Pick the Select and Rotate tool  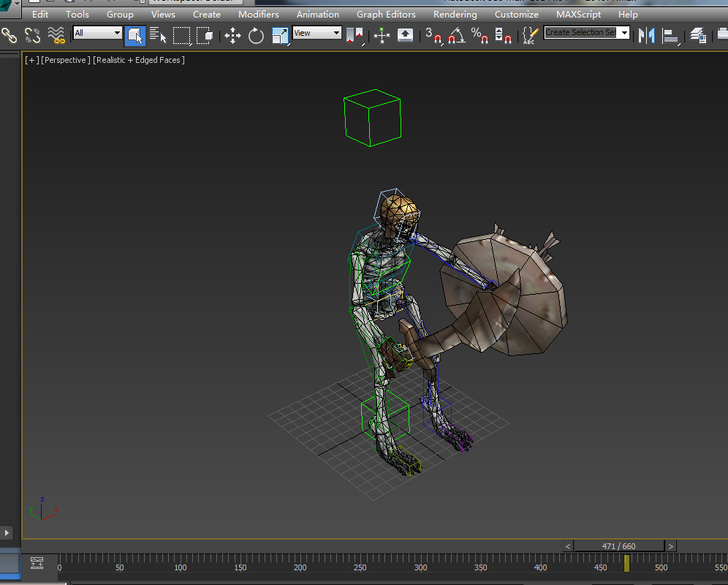coord(256,34)
